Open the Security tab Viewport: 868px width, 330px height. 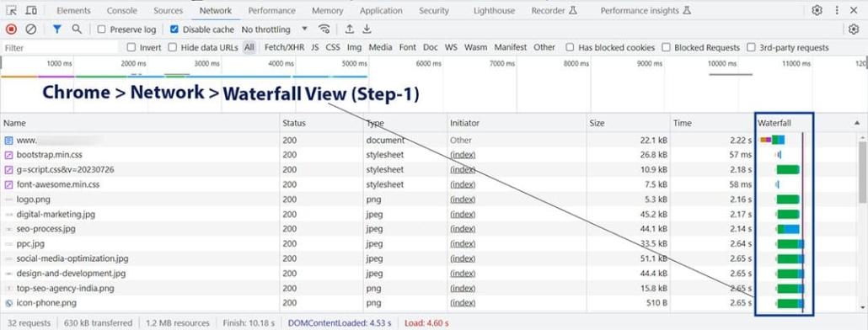coord(434,10)
